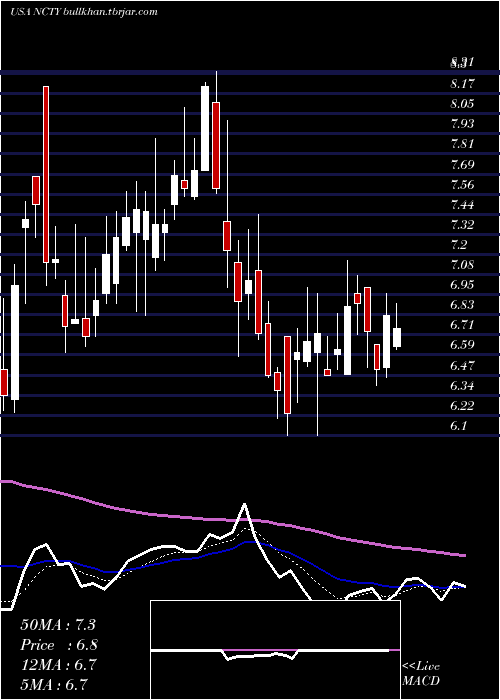Select the '5MA : 6.7' readout
This screenshot has width=500, height=700.
(x=54, y=684)
